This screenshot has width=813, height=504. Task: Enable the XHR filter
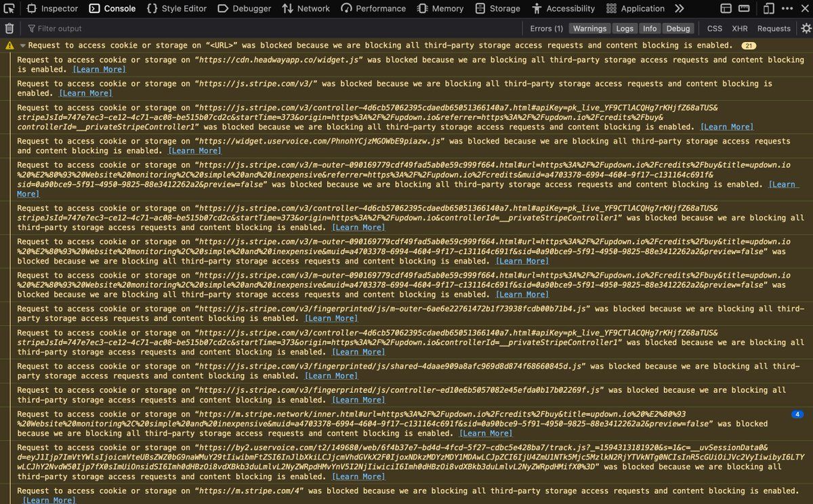[740, 28]
